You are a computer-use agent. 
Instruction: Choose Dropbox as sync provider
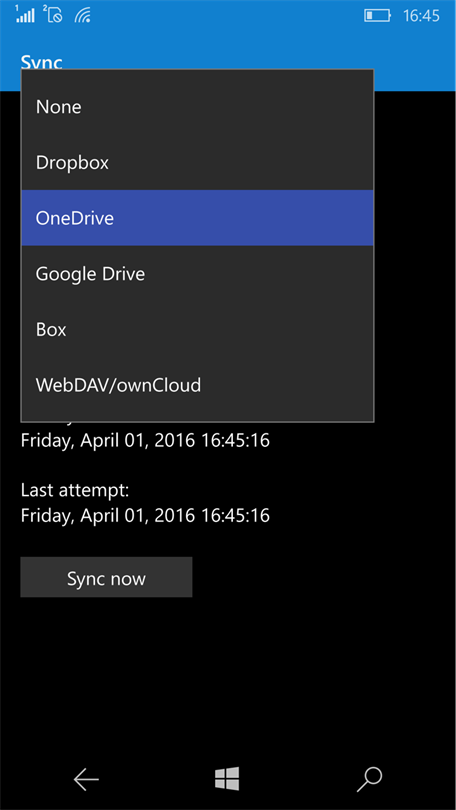click(x=197, y=163)
